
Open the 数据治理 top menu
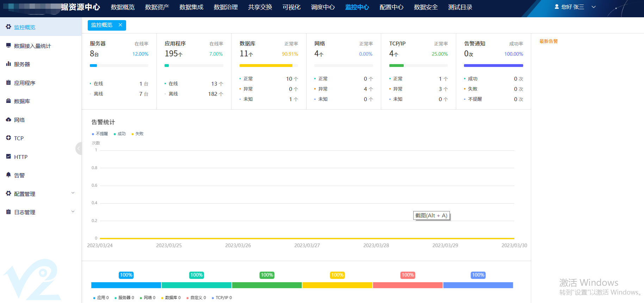pyautogui.click(x=226, y=7)
